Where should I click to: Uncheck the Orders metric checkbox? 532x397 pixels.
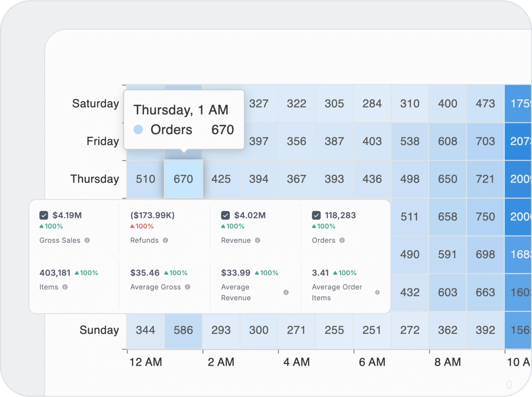point(315,215)
